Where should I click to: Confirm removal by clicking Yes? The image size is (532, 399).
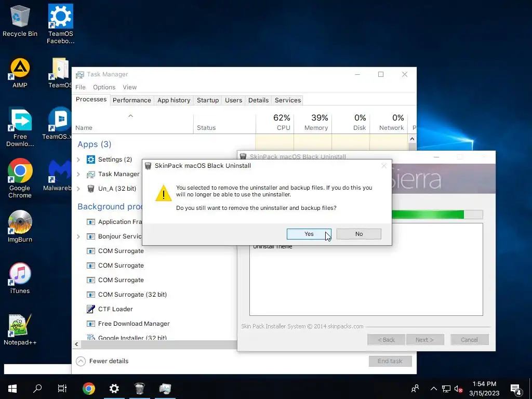309,234
